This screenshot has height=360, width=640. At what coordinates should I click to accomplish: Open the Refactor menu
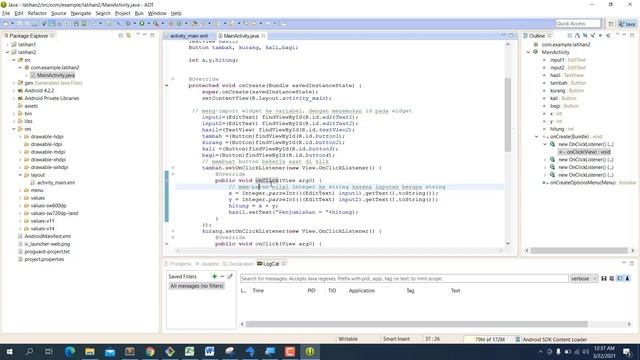click(x=37, y=13)
